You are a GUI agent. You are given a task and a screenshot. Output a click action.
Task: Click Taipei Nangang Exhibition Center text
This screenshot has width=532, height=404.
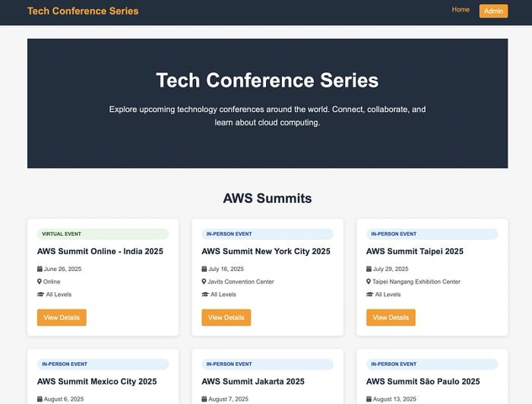click(x=416, y=282)
